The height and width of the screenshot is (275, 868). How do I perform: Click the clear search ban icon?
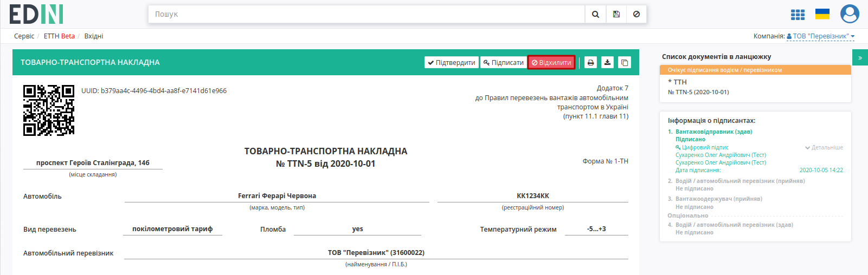(636, 14)
